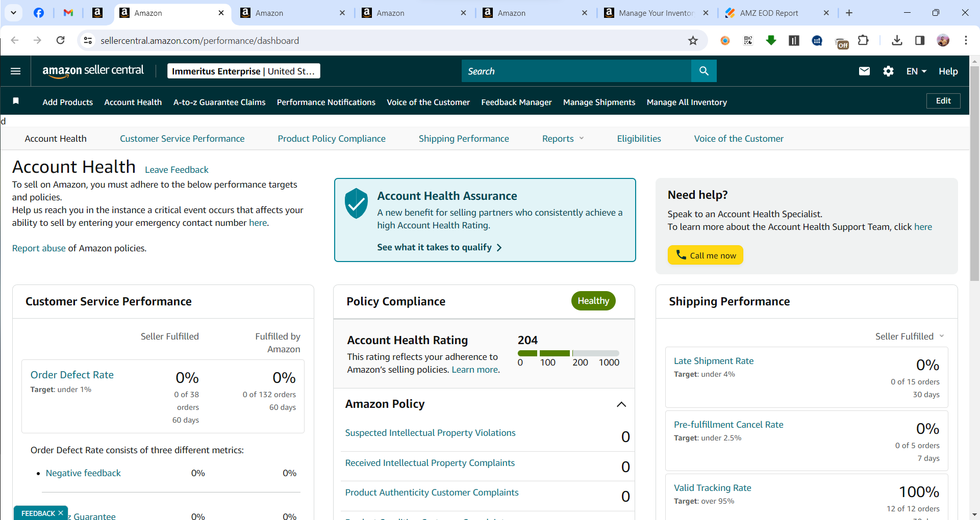Click See what it takes to qualify
This screenshot has width=980, height=520.
click(x=439, y=247)
